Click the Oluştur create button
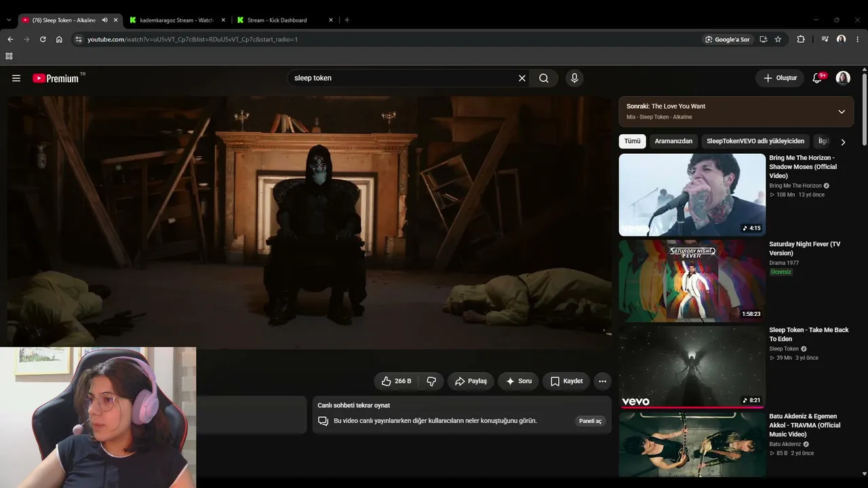The width and height of the screenshot is (868, 488). pos(780,78)
